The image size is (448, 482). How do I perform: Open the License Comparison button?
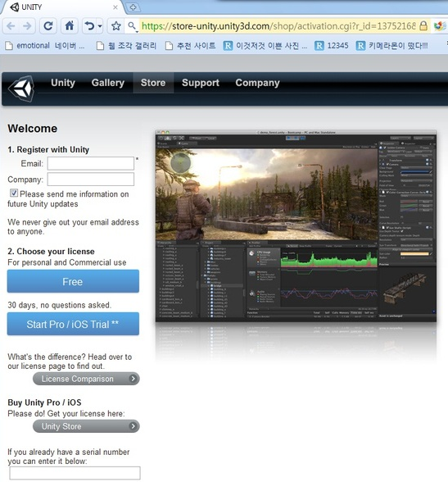(86, 379)
